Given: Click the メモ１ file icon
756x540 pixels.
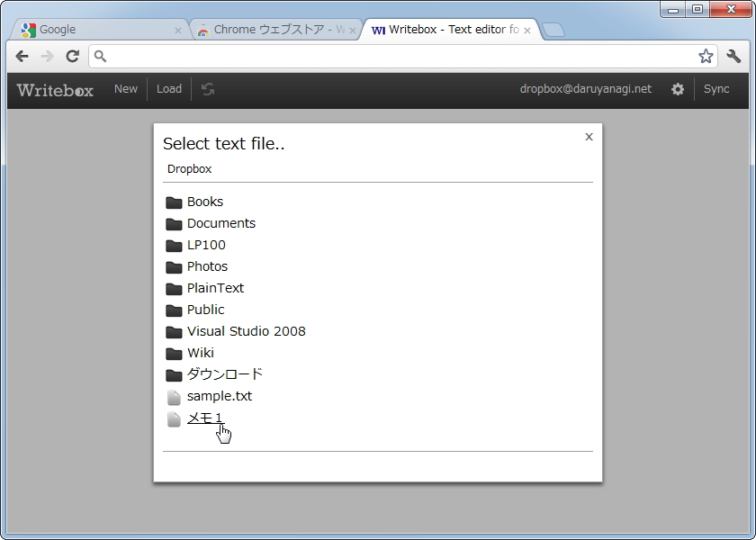Looking at the screenshot, I should coord(174,418).
